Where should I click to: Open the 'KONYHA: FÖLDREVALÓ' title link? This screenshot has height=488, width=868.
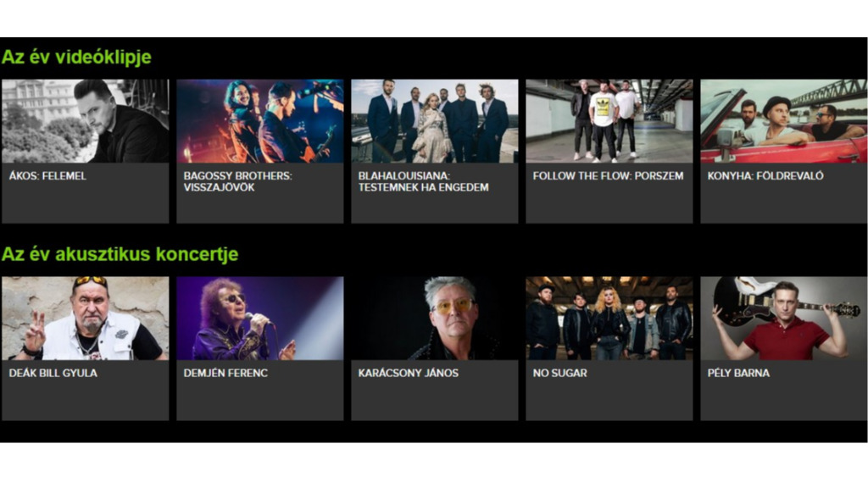765,176
